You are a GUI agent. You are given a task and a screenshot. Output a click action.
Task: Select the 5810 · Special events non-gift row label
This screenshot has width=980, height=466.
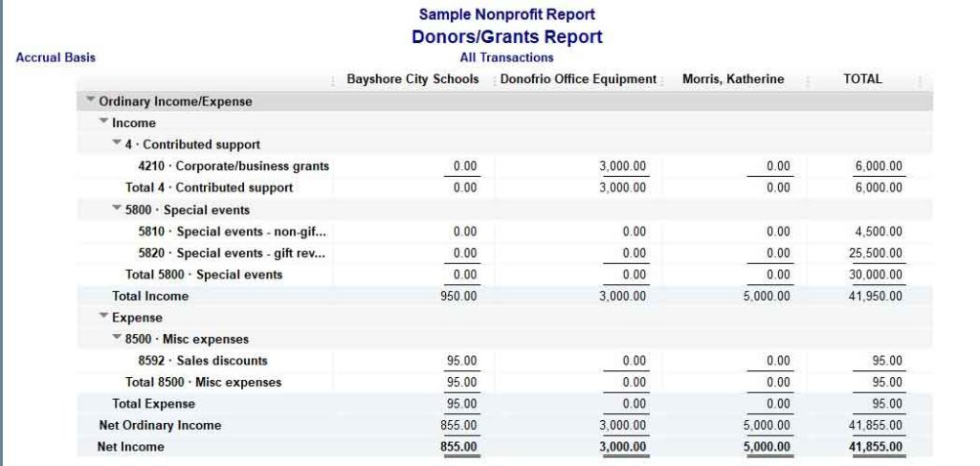[x=238, y=232]
